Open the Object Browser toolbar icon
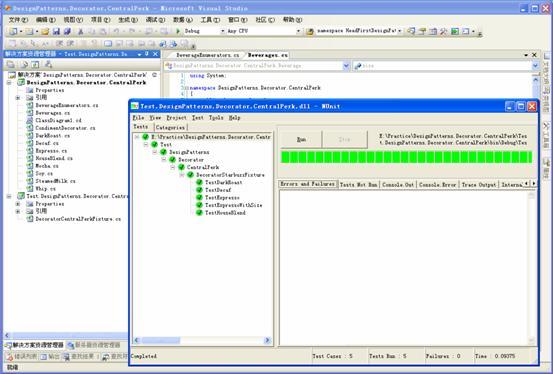553x374 pixels. point(433,31)
